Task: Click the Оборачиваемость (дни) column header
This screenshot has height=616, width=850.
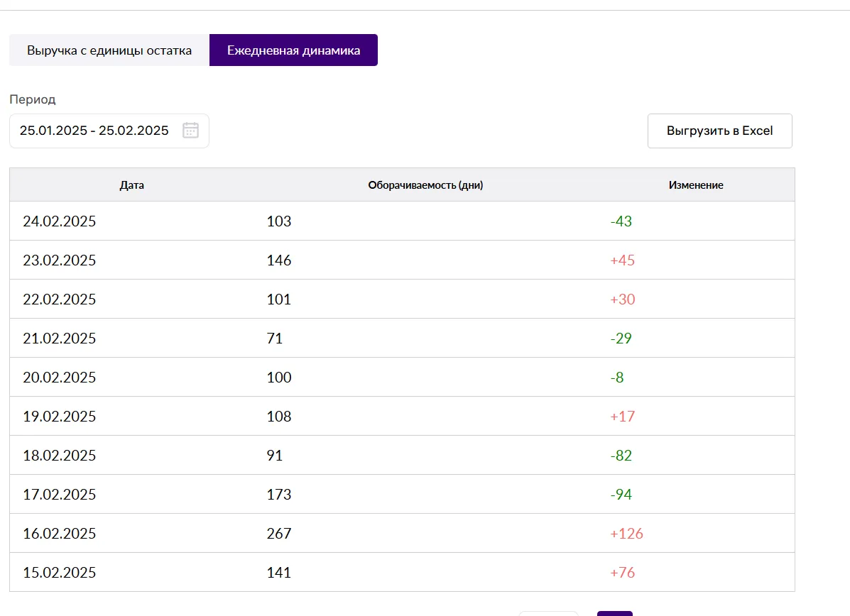Action: tap(425, 185)
